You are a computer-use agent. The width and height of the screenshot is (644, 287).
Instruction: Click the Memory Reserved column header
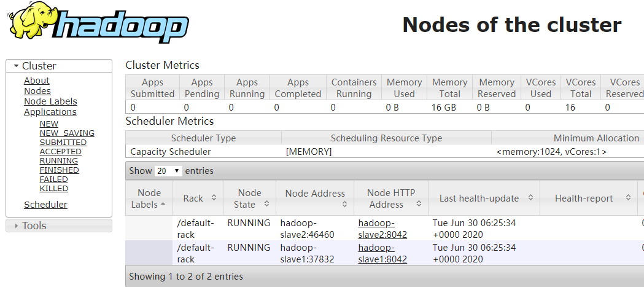coord(497,88)
